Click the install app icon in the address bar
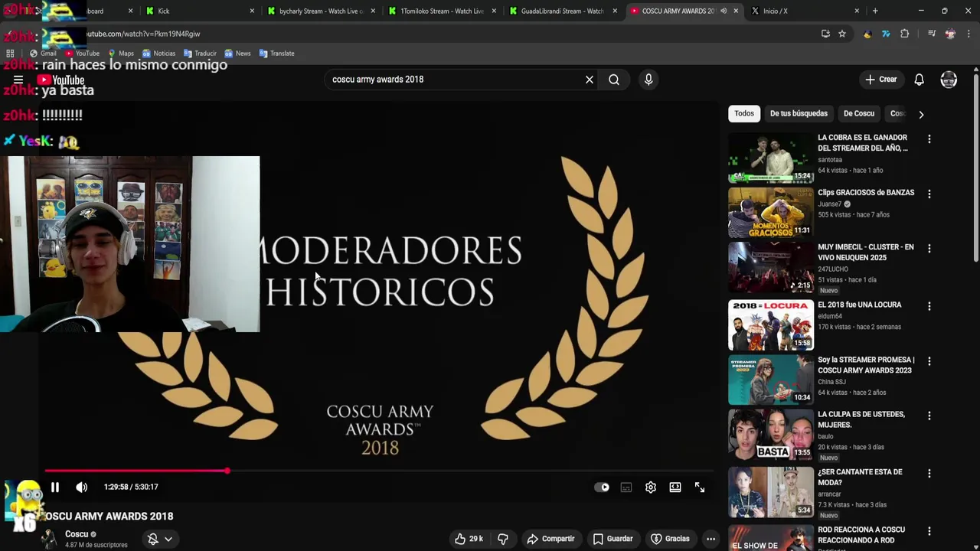Image resolution: width=980 pixels, height=551 pixels. point(825,34)
